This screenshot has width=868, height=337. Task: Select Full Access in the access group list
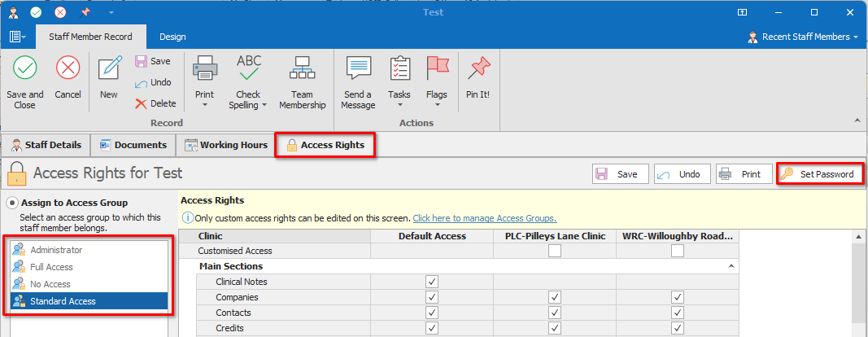click(x=53, y=267)
